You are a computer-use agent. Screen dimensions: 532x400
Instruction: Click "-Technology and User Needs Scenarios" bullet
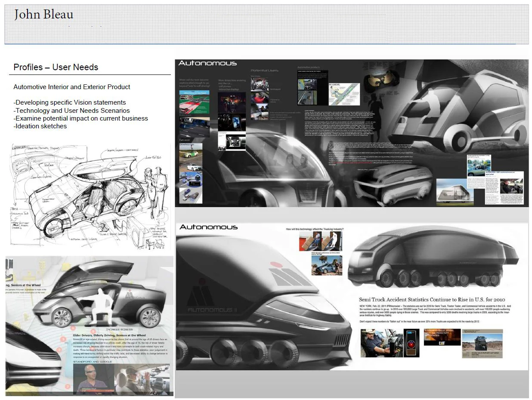(71, 110)
